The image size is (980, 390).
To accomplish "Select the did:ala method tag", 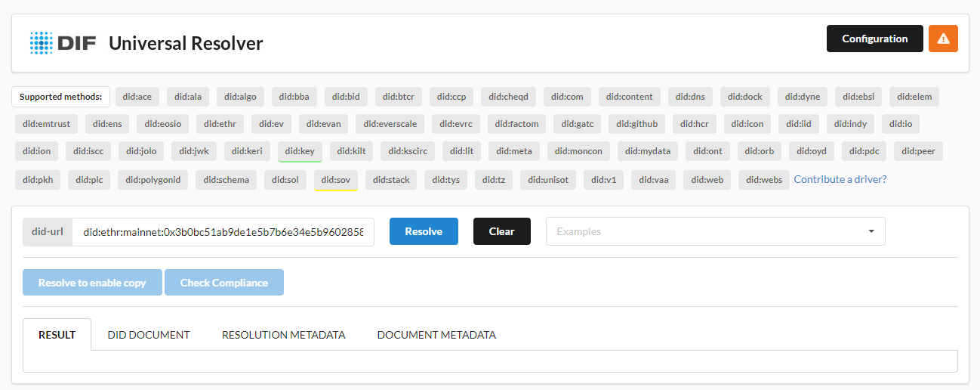I will click(x=188, y=97).
